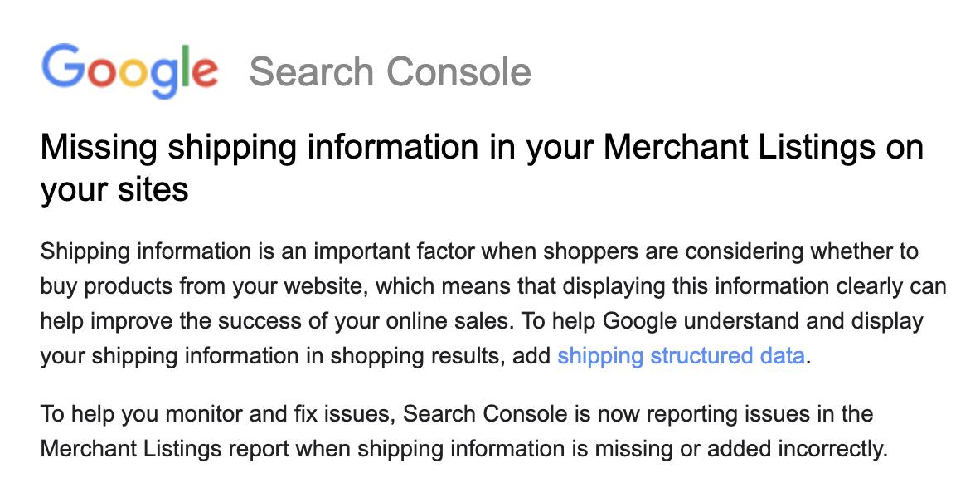Click the green 'l' in Google logo

[x=185, y=65]
